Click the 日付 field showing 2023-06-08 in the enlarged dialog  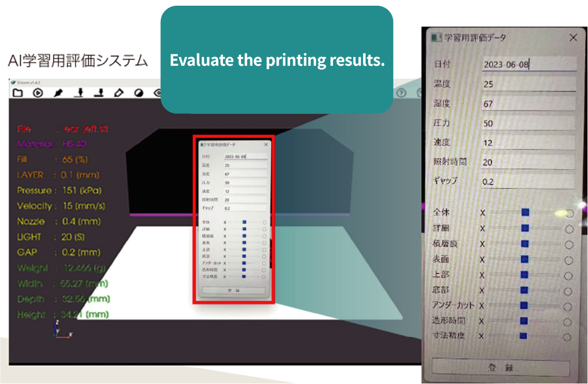(529, 65)
